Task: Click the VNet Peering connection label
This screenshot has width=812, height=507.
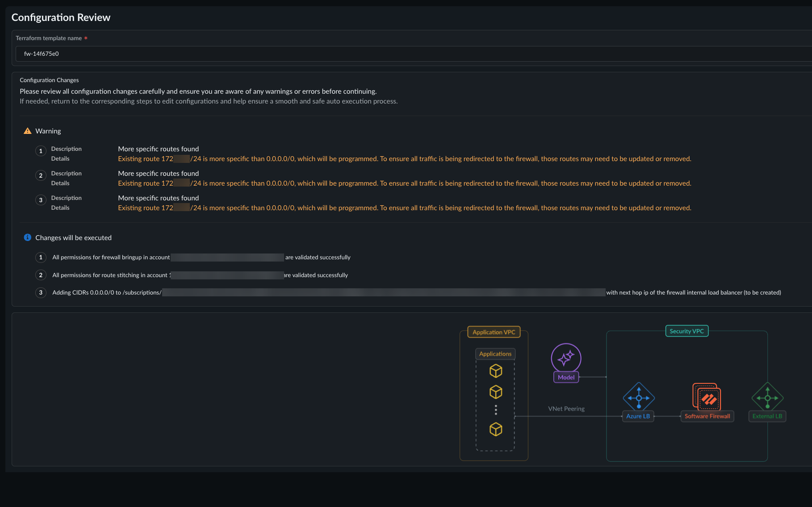Action: [566, 409]
